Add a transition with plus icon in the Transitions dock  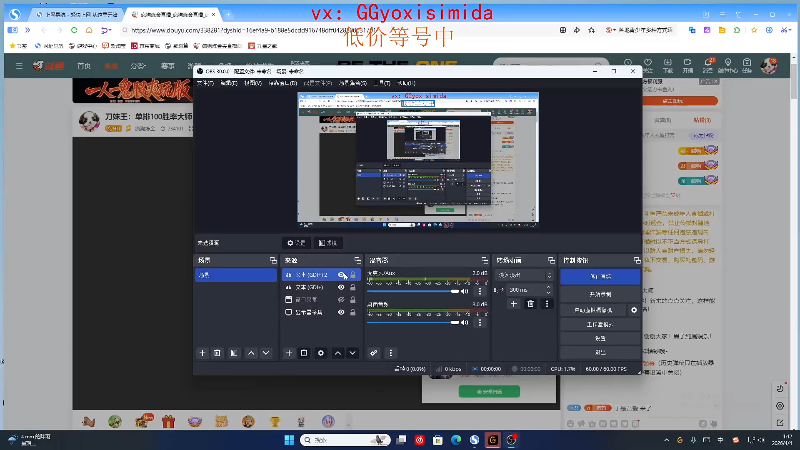pyautogui.click(x=514, y=304)
